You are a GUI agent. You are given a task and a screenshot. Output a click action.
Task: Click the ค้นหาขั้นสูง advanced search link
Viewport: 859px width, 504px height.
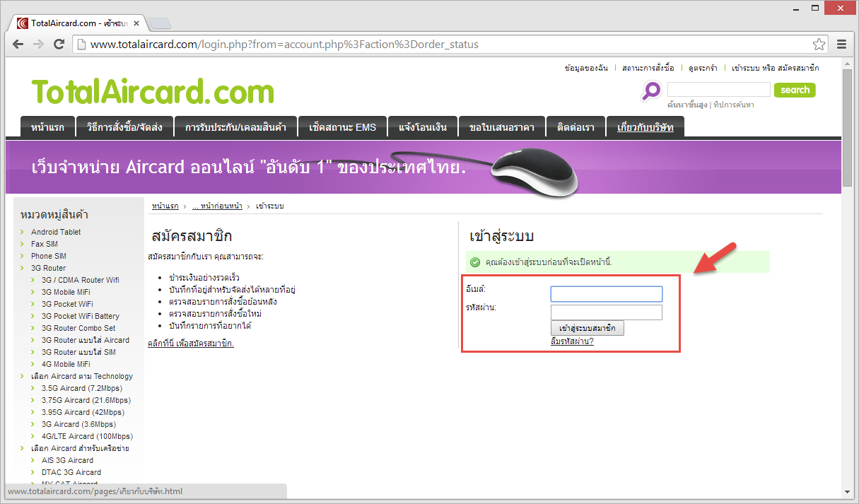(x=687, y=105)
